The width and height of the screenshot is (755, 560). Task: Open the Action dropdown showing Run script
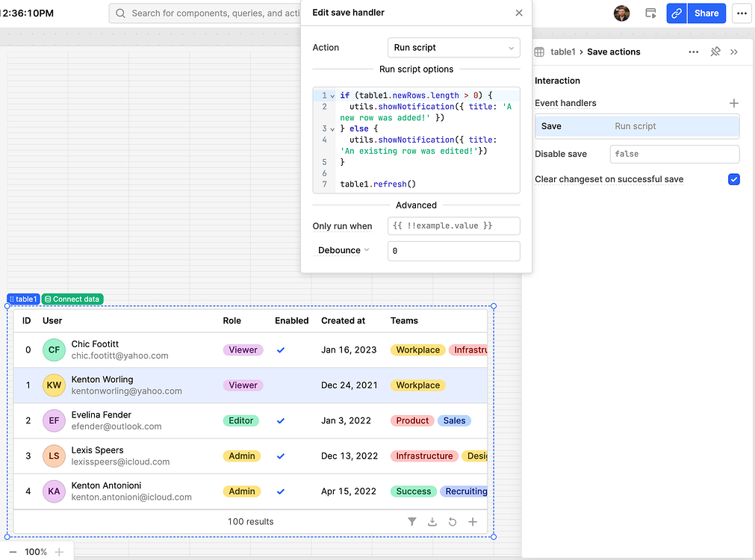point(453,48)
